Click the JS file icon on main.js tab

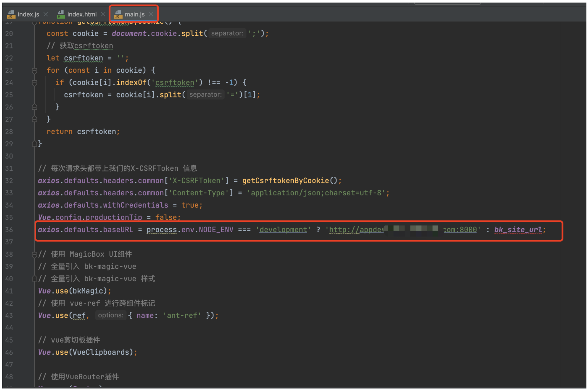(118, 14)
